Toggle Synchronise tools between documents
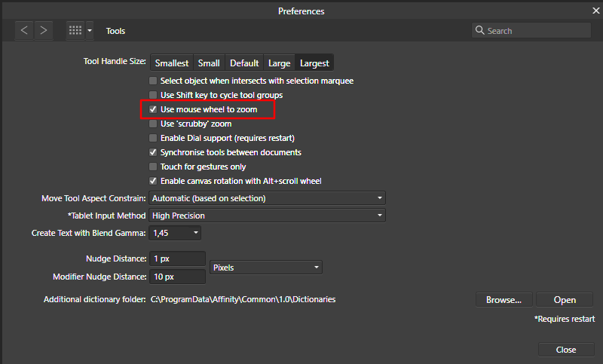The height and width of the screenshot is (364, 603). [153, 152]
